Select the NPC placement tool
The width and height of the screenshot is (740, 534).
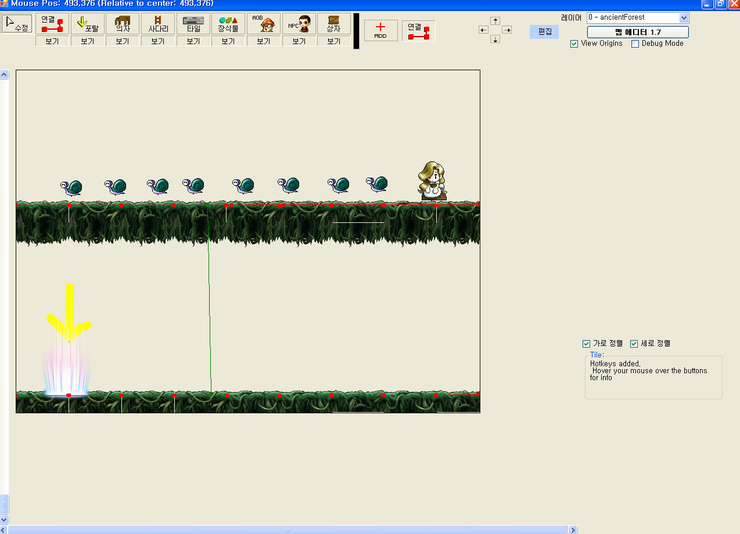click(x=299, y=24)
